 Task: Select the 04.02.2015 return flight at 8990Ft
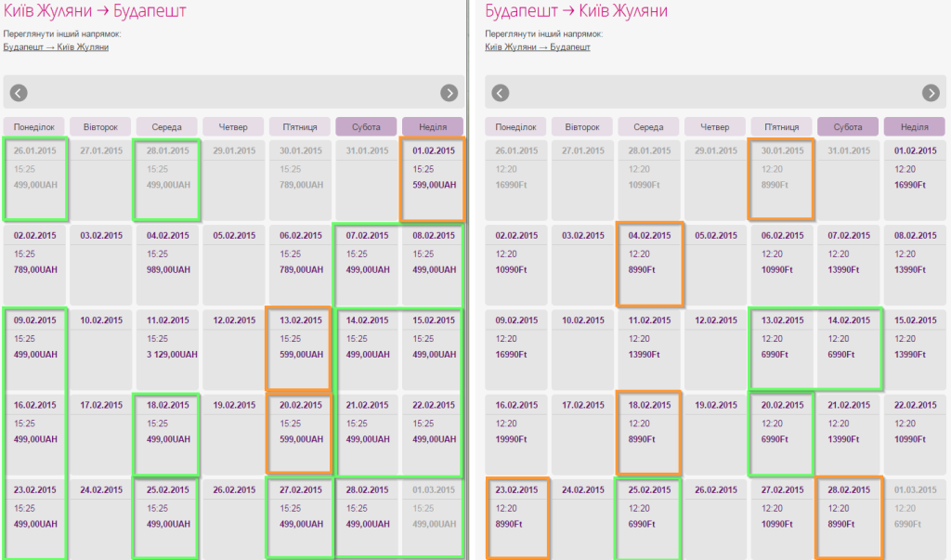tap(649, 265)
